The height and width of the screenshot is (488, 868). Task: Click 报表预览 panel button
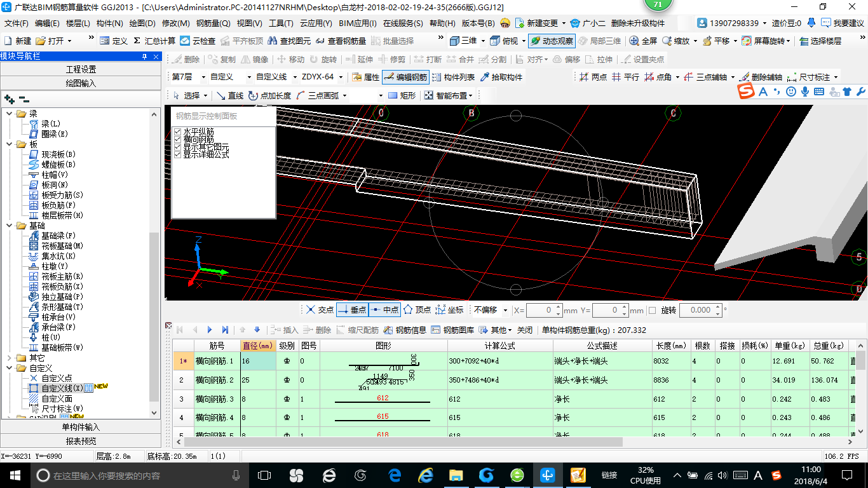(x=81, y=441)
